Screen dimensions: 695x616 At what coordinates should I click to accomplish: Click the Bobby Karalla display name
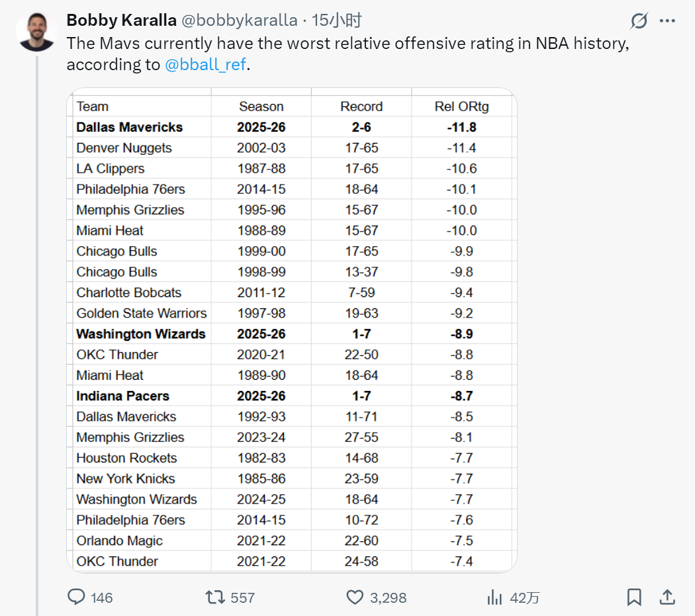tap(121, 20)
